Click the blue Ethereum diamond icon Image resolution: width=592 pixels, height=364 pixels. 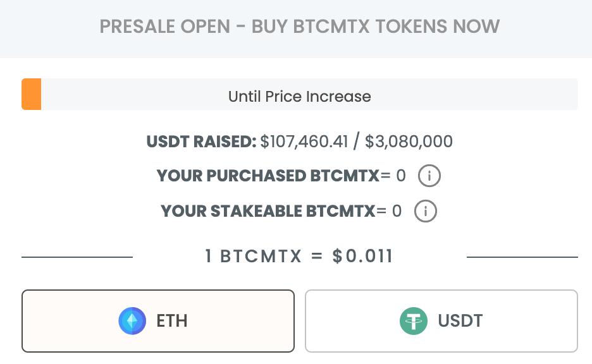[132, 321]
